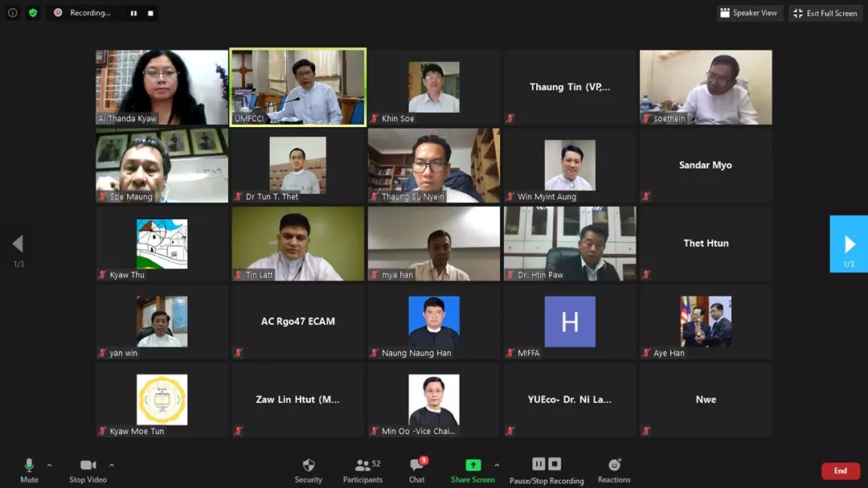Toggle Stop Video camera button
868x488 pixels.
click(88, 471)
